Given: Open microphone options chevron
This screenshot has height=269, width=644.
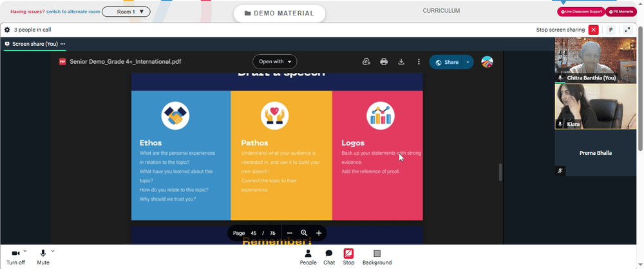Looking at the screenshot, I should [x=53, y=250].
